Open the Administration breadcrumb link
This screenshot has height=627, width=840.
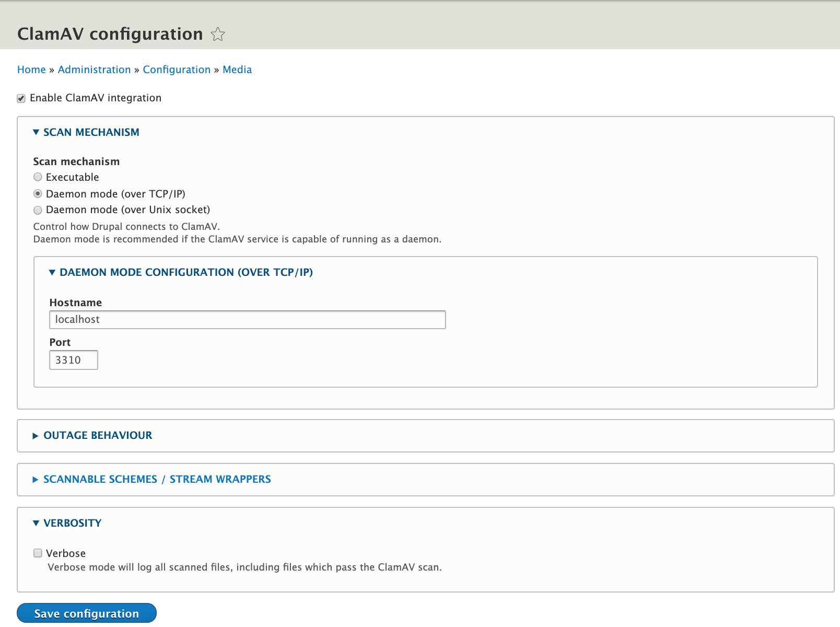click(x=95, y=69)
